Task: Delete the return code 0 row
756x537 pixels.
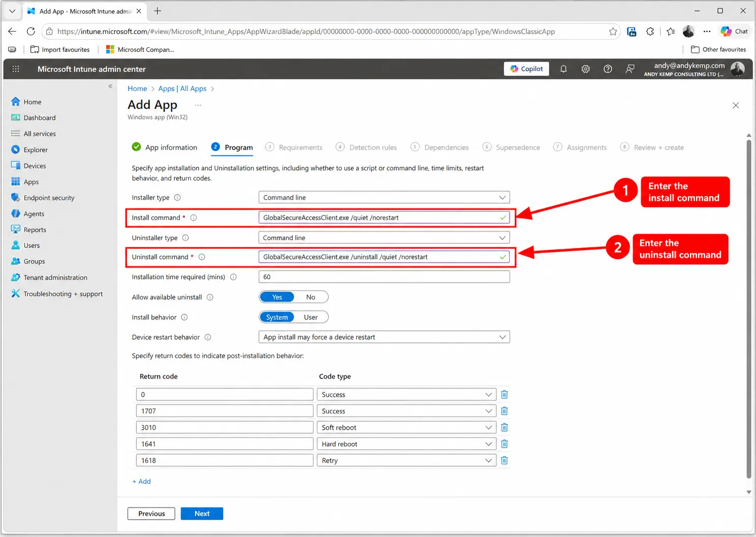Action: coord(505,394)
